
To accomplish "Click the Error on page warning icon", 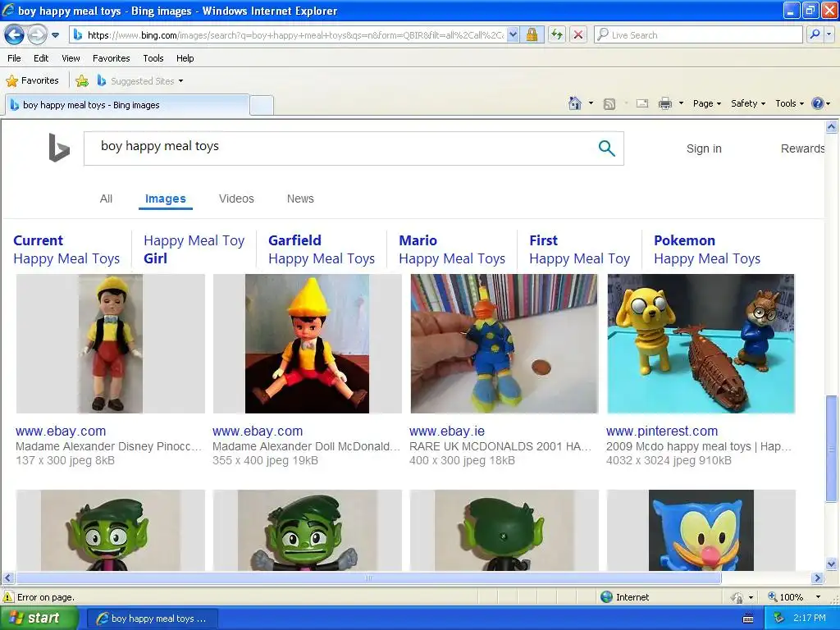I will 8,597.
